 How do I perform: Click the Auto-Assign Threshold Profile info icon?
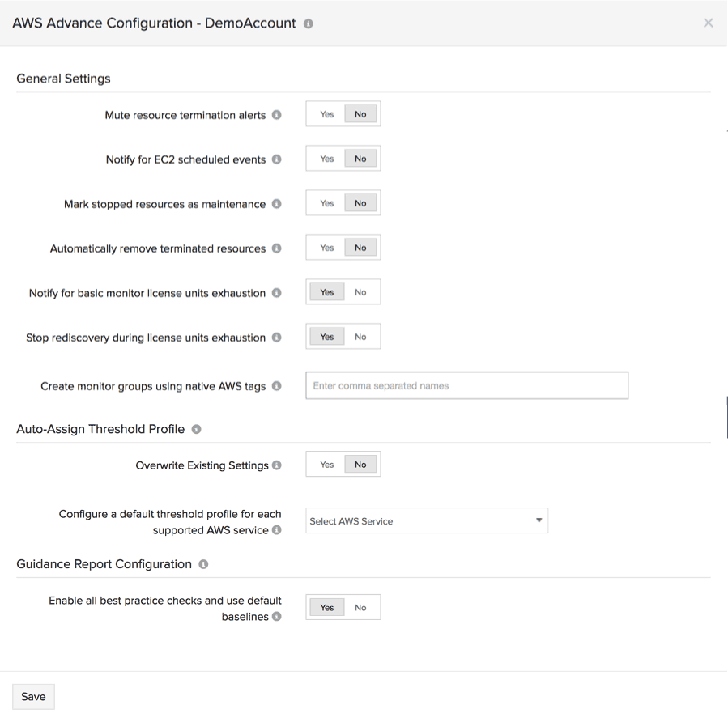click(x=195, y=429)
